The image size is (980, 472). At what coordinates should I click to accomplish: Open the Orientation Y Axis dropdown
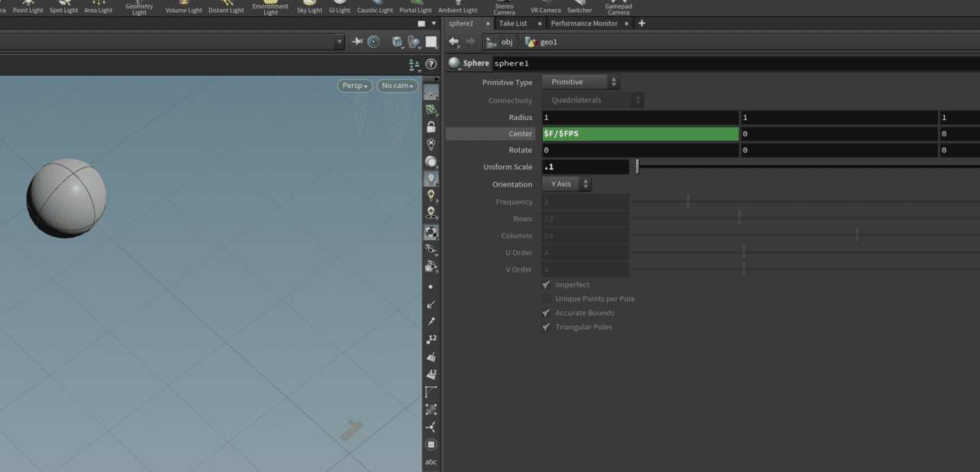click(567, 184)
